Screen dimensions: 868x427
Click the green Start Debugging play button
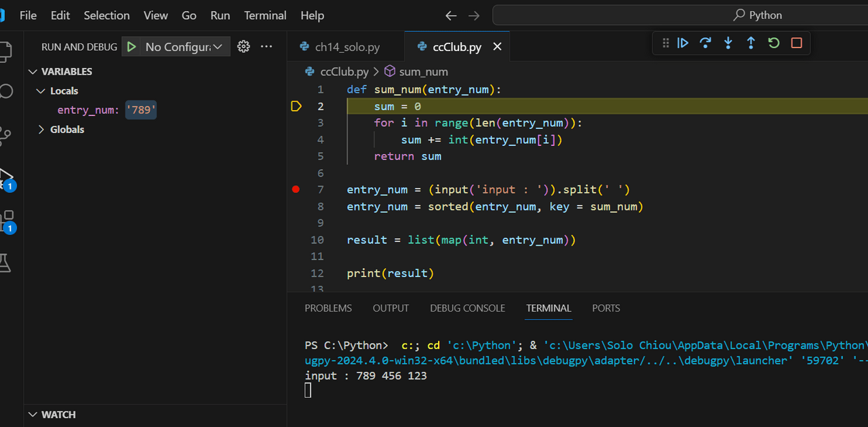coord(132,46)
